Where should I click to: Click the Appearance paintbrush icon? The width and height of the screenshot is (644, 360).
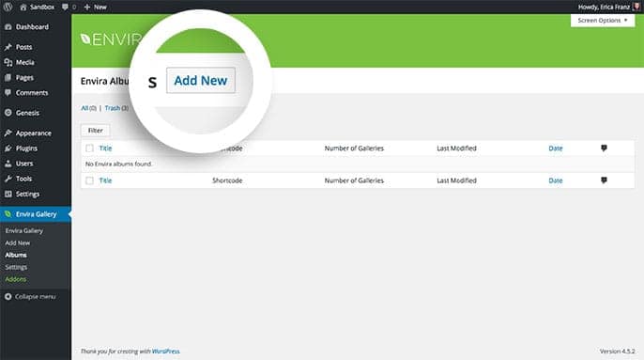point(8,133)
